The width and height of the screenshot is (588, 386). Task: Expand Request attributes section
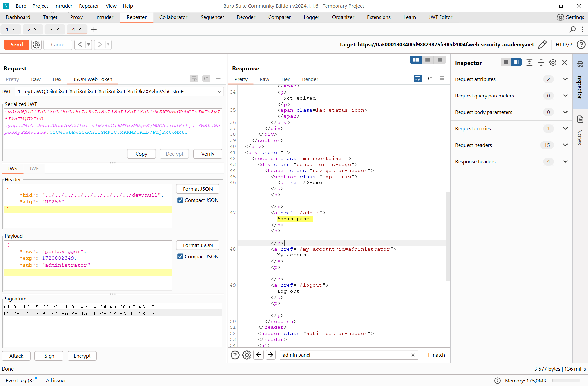[565, 79]
